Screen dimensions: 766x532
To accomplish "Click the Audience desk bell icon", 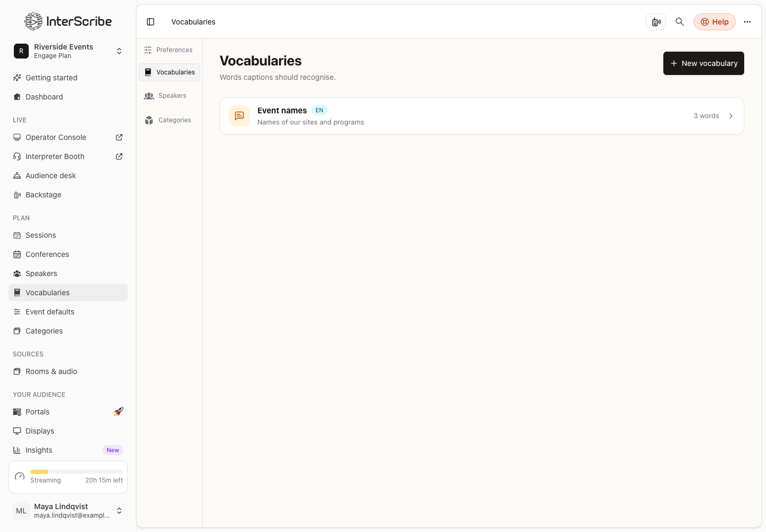I will pos(17,176).
